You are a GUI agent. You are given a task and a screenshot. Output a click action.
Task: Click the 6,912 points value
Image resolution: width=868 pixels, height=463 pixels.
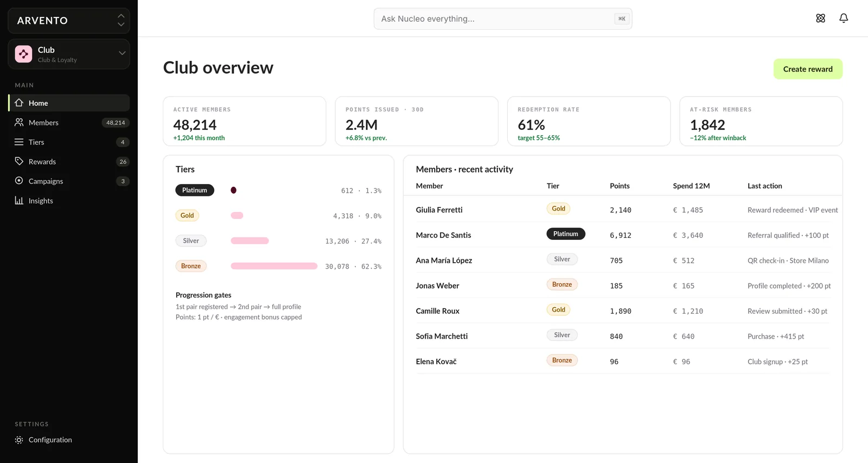pyautogui.click(x=621, y=236)
